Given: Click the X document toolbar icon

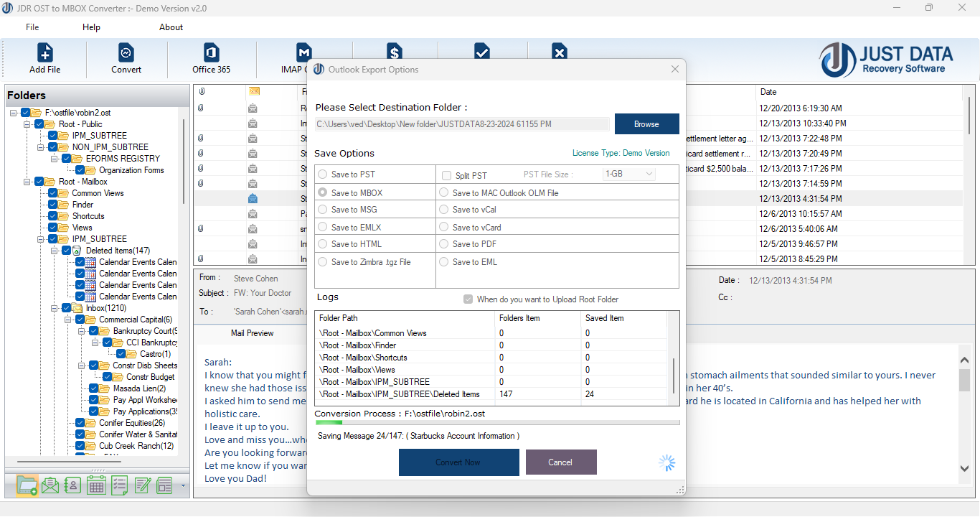Looking at the screenshot, I should (x=560, y=51).
